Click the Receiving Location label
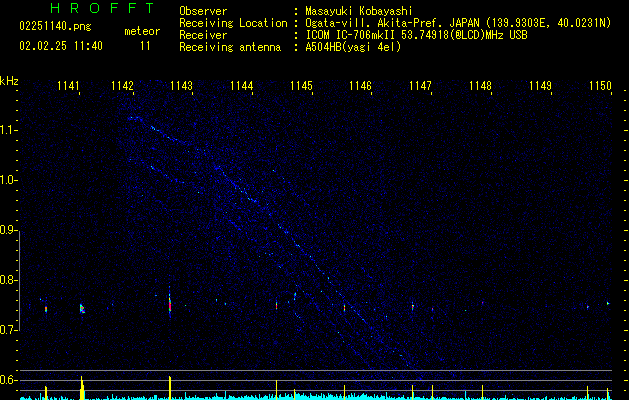 tap(233, 23)
